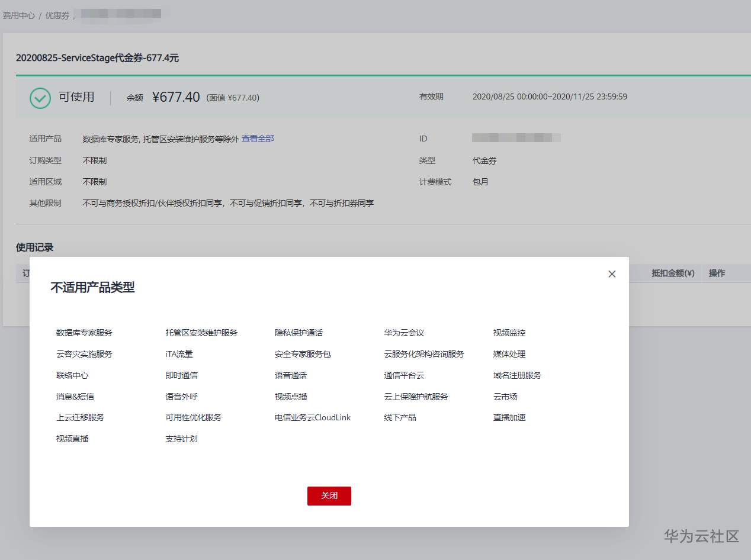Click the face value (面值 ¥677.40)
The height and width of the screenshot is (560, 751).
pyautogui.click(x=233, y=98)
